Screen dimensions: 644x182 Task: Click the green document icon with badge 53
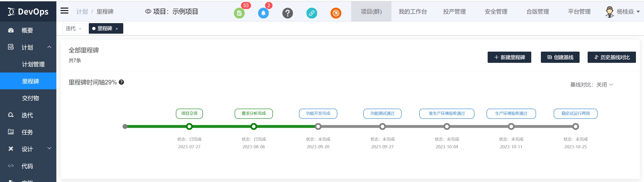pos(239,13)
